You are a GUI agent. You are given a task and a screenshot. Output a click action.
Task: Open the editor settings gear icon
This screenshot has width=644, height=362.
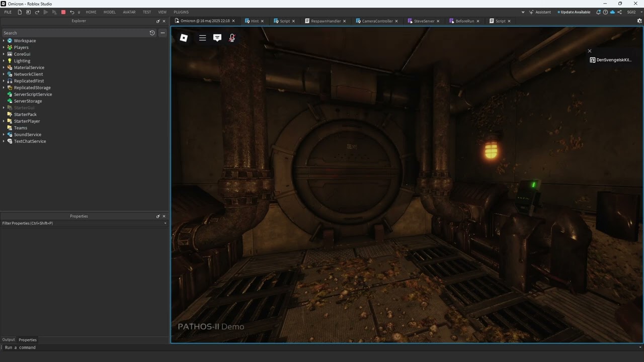point(639,21)
